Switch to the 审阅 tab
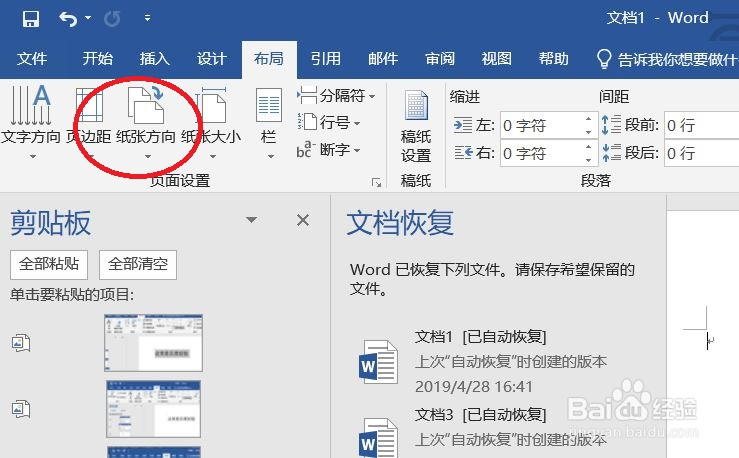The height and width of the screenshot is (458, 739). [x=440, y=59]
